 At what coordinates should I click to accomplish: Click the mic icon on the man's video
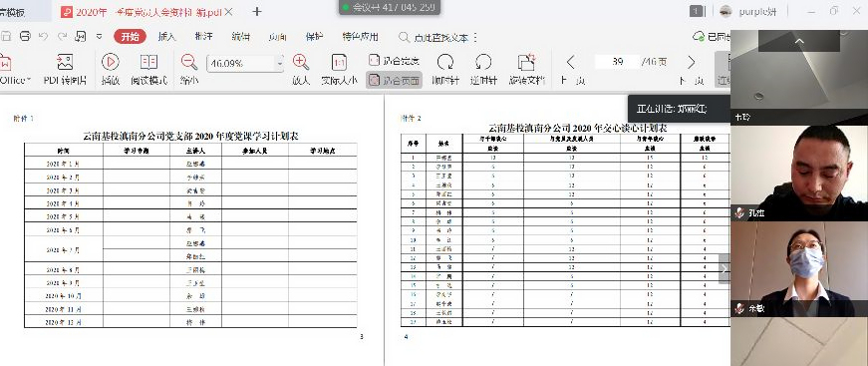click(739, 212)
